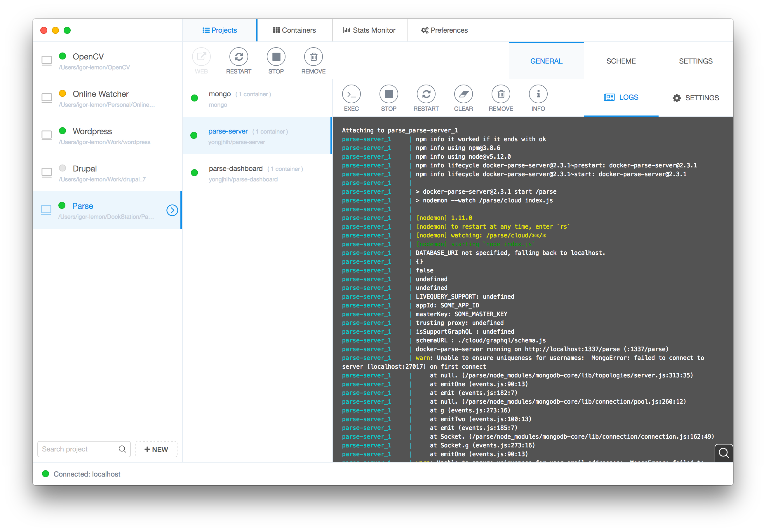Toggle the OpenCV project computer icon
The image size is (766, 532).
point(47,61)
